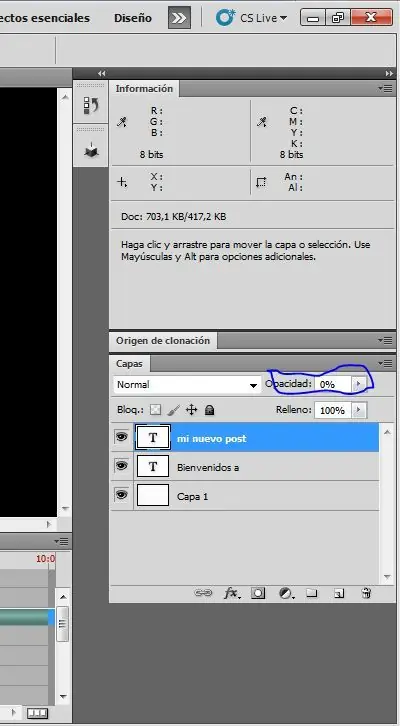This screenshot has height=726, width=400.
Task: Open the Información panel menu
Action: coord(385,88)
